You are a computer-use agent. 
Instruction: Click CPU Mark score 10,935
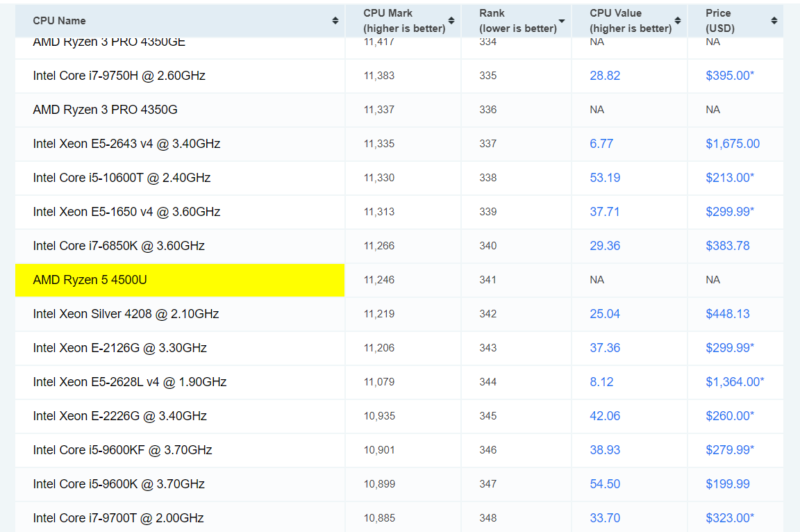(379, 416)
